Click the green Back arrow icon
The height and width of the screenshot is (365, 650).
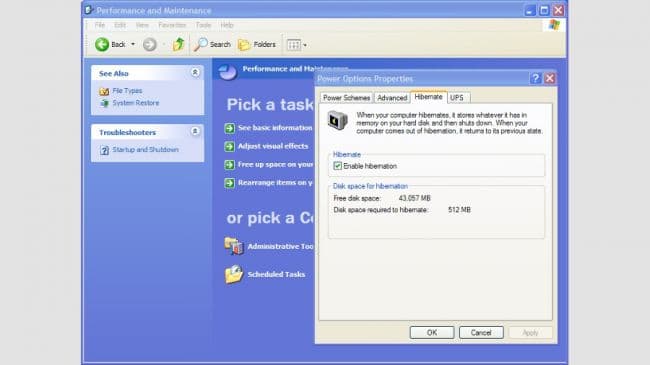pos(102,44)
